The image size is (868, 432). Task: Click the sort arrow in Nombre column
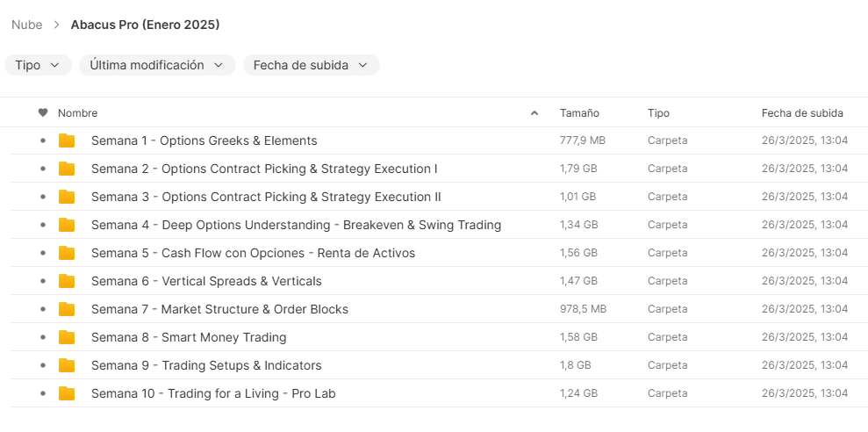pos(534,113)
